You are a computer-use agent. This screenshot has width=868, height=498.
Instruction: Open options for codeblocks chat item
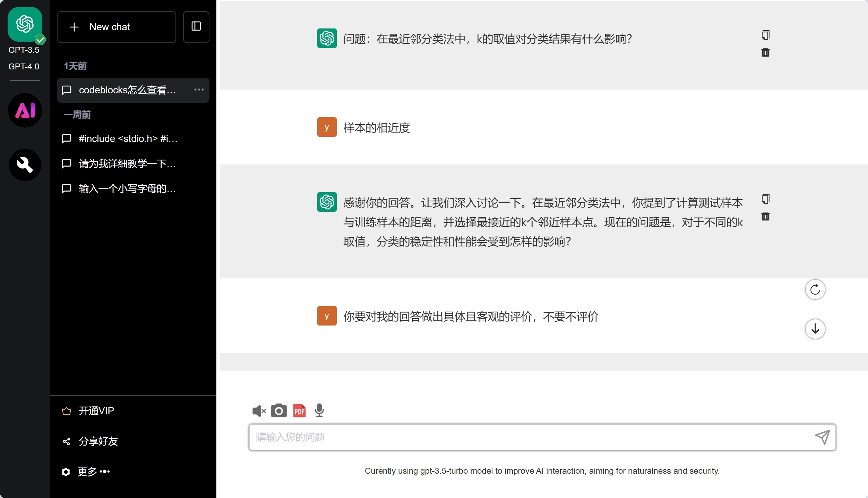pyautogui.click(x=199, y=90)
